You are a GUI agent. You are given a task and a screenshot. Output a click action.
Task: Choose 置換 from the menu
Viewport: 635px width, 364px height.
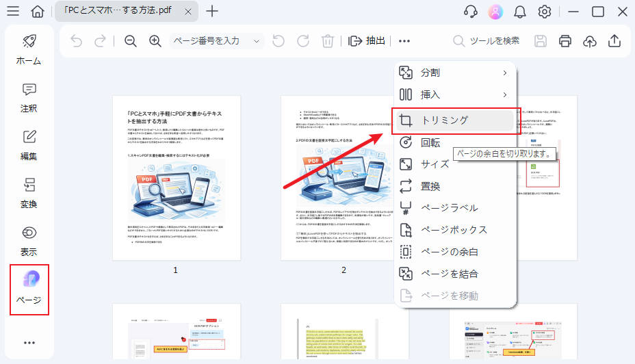coord(455,186)
